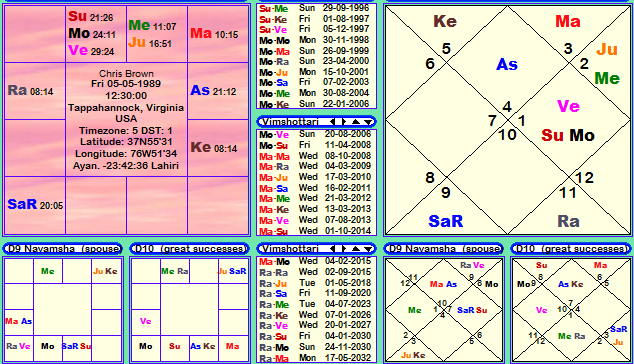Click Su Mo in the diamond rasi chart
Viewport: 634px width, 364px height.
568,135
